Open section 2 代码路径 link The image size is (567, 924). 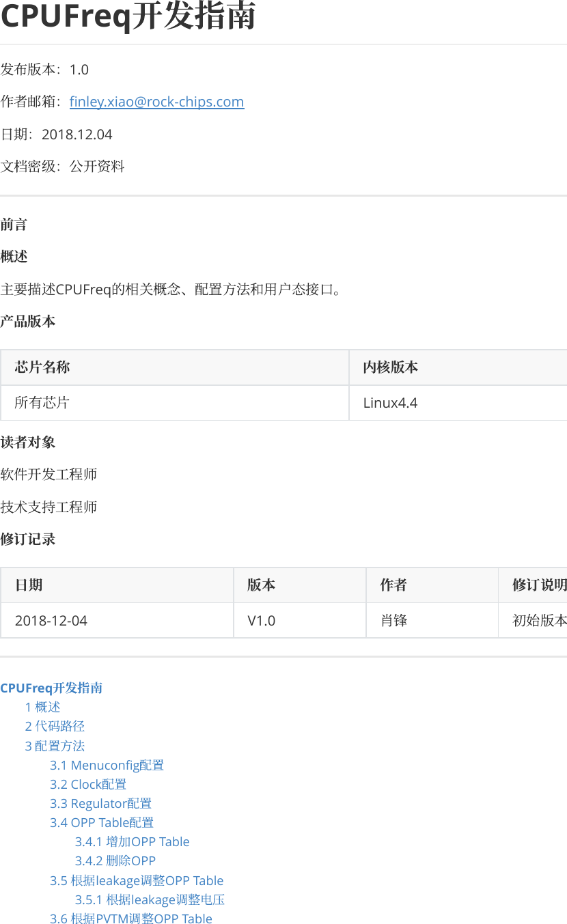[55, 726]
